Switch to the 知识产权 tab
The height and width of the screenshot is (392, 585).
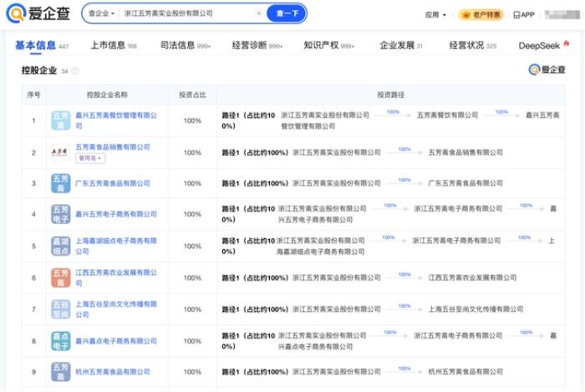pyautogui.click(x=328, y=45)
